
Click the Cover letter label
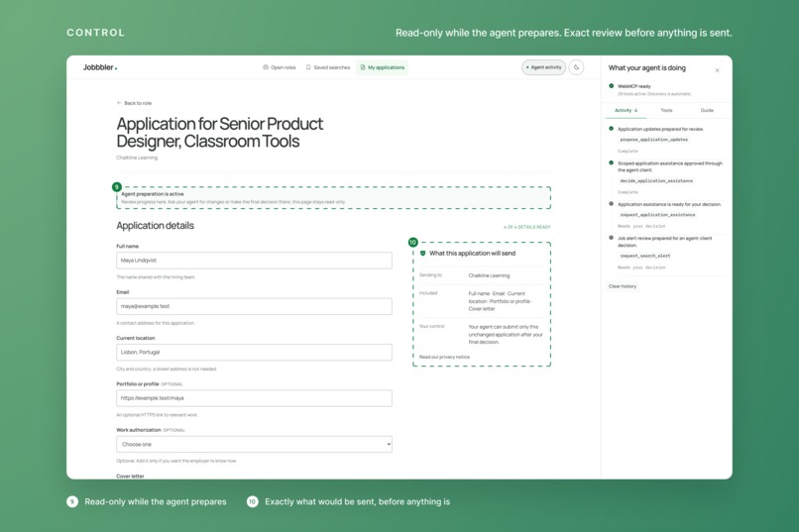pos(130,476)
